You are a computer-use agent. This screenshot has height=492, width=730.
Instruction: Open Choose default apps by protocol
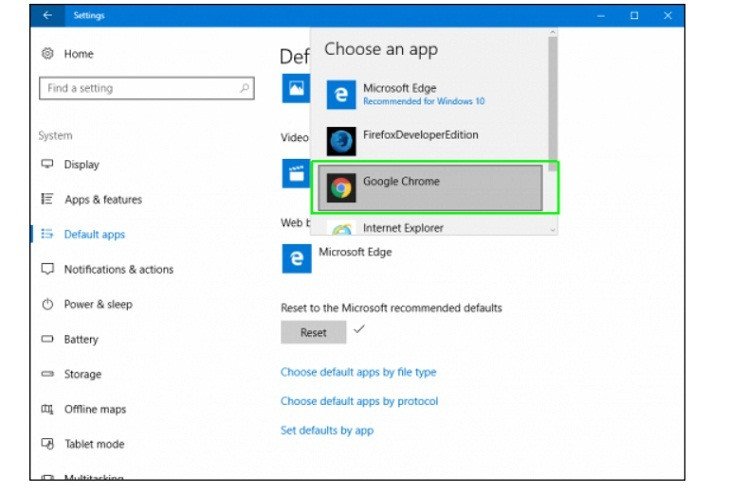pyautogui.click(x=359, y=401)
